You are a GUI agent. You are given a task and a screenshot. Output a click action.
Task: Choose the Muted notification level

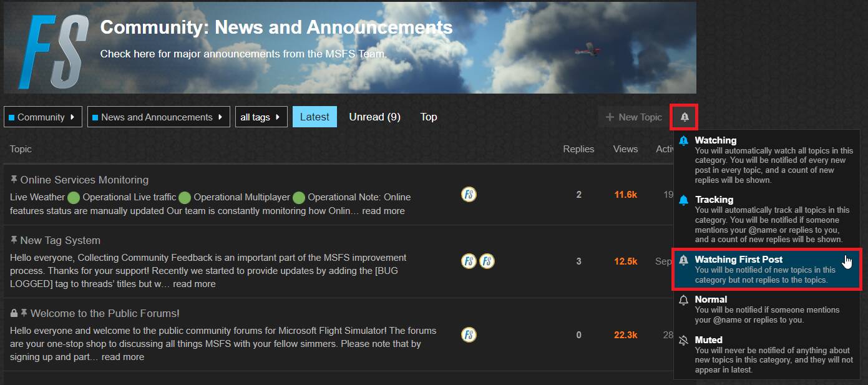(767, 354)
